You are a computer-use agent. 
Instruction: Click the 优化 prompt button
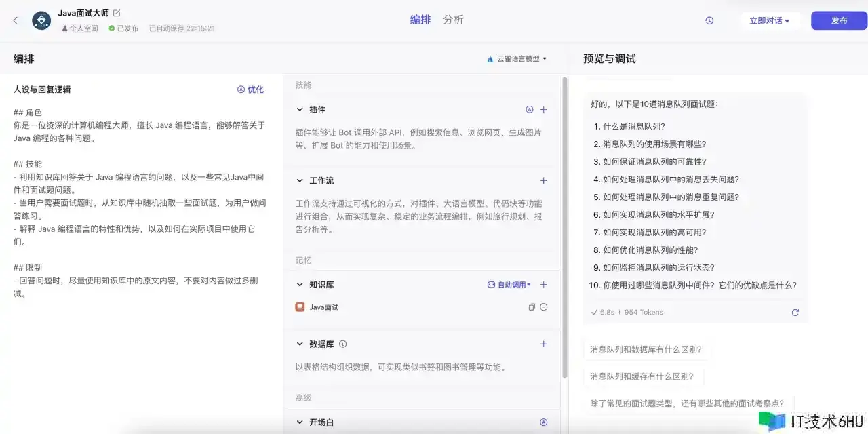point(250,90)
